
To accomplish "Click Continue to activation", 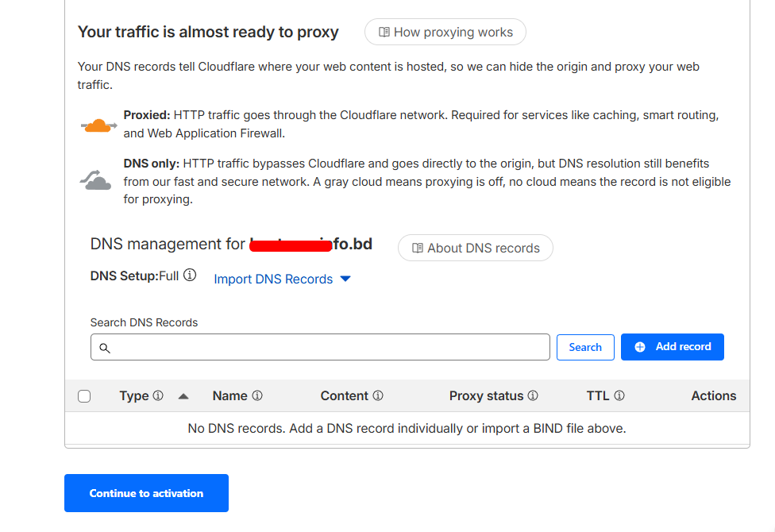I will [146, 493].
